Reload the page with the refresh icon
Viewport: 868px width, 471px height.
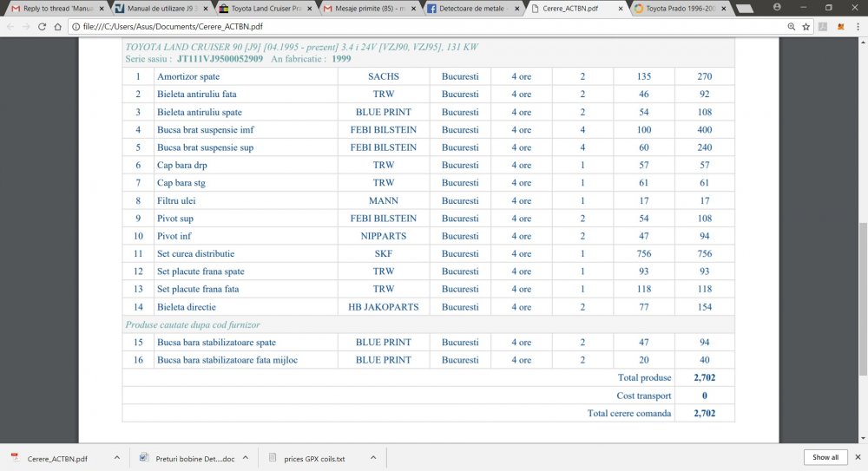(42, 27)
